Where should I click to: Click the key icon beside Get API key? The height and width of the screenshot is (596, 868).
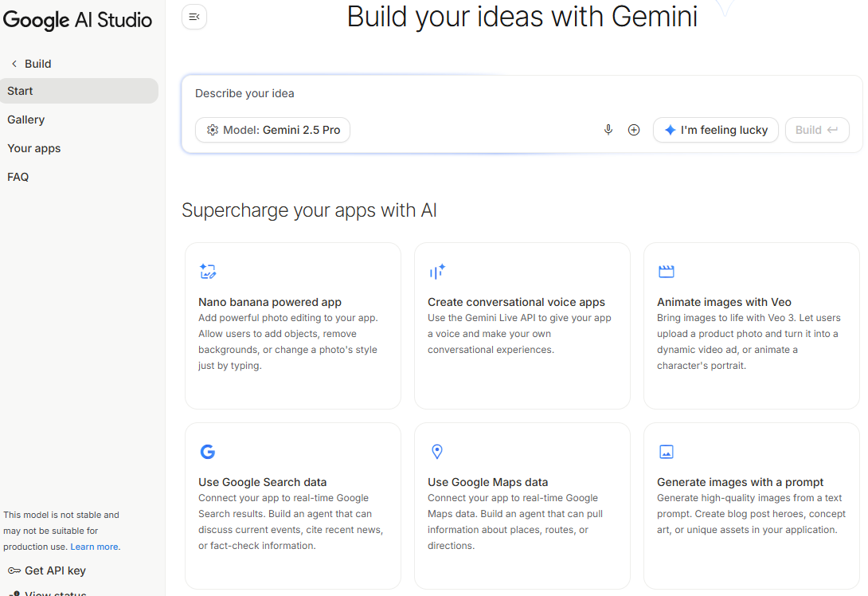click(14, 571)
